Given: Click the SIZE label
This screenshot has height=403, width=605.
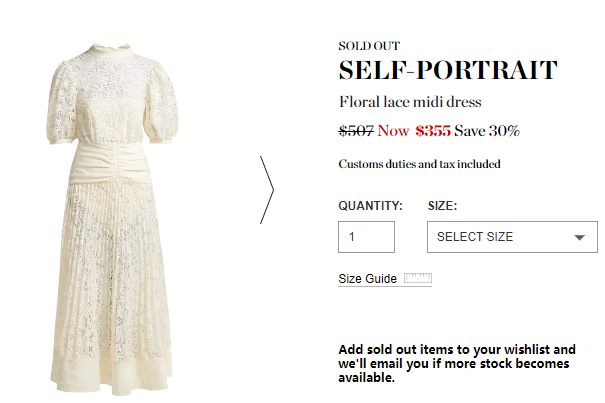Looking at the screenshot, I should point(442,205).
